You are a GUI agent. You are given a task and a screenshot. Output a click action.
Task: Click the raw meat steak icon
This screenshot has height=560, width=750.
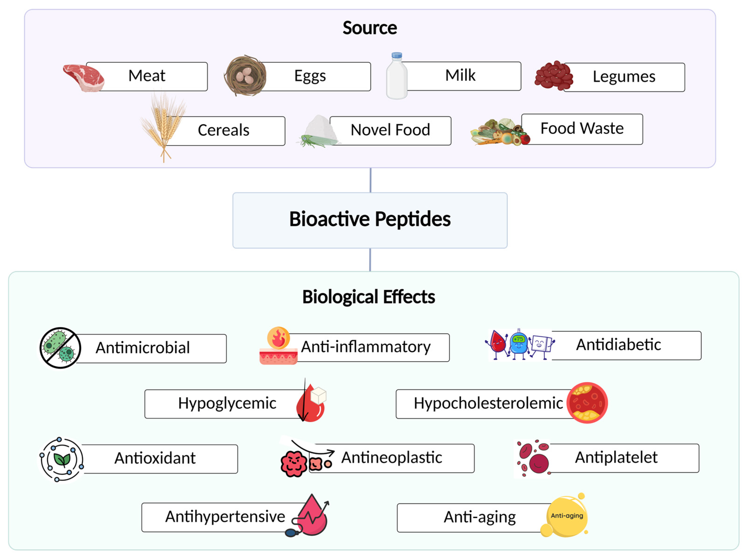[84, 78]
